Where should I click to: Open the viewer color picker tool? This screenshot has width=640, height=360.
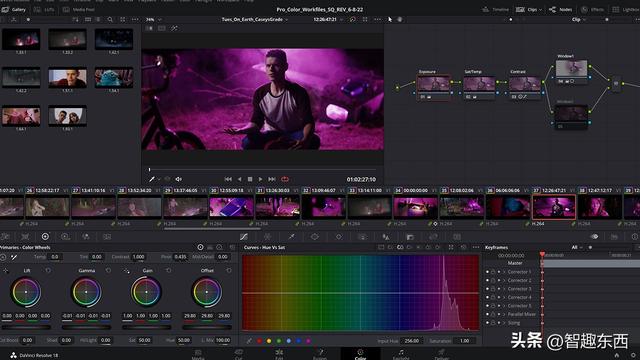click(x=152, y=179)
